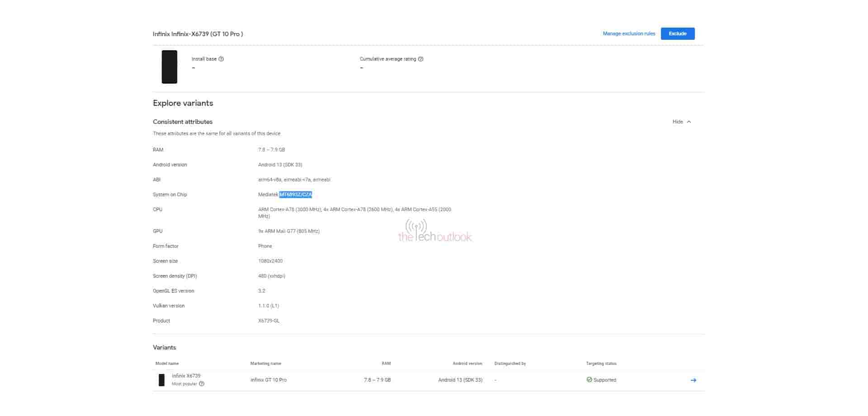Open the Install base help icon
The width and height of the screenshot is (868, 416).
(221, 59)
